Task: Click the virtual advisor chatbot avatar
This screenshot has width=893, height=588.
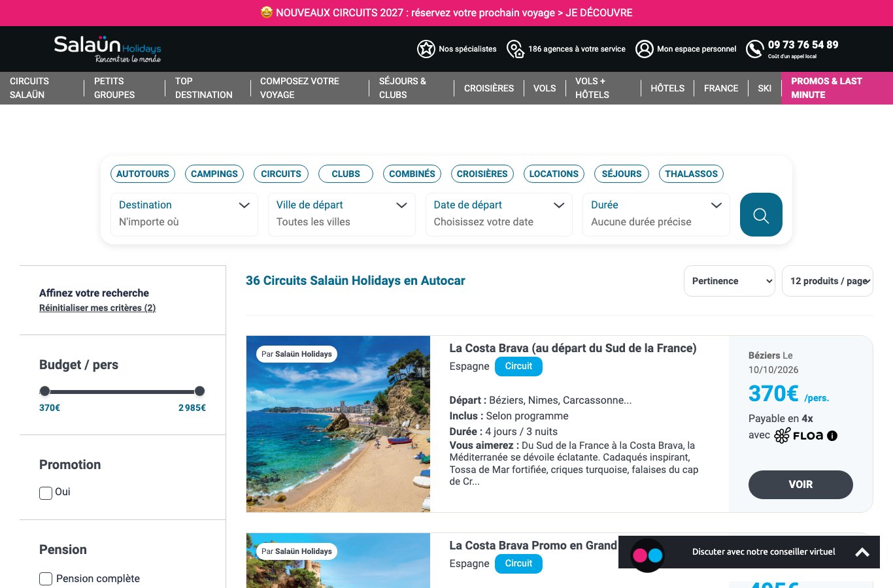Action: point(647,555)
